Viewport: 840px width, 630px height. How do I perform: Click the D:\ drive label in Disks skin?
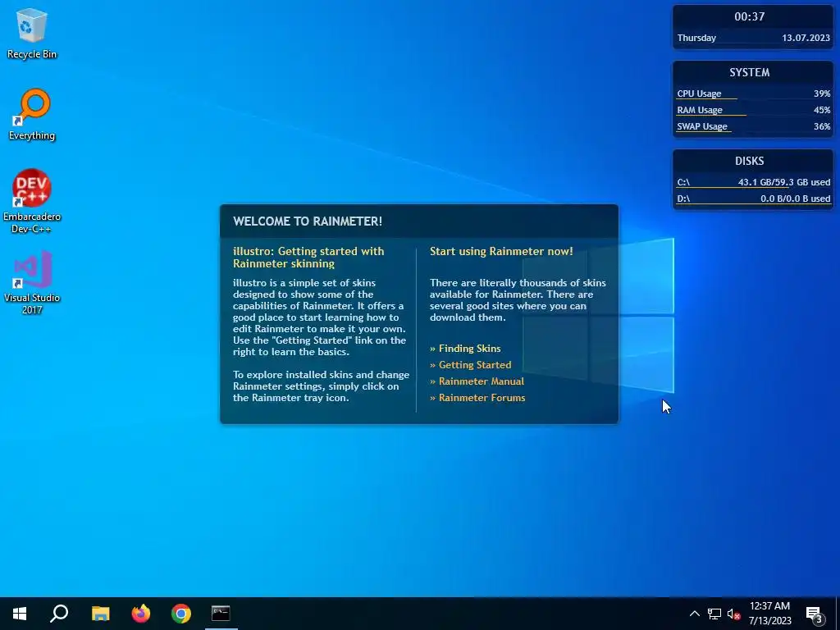(x=683, y=199)
